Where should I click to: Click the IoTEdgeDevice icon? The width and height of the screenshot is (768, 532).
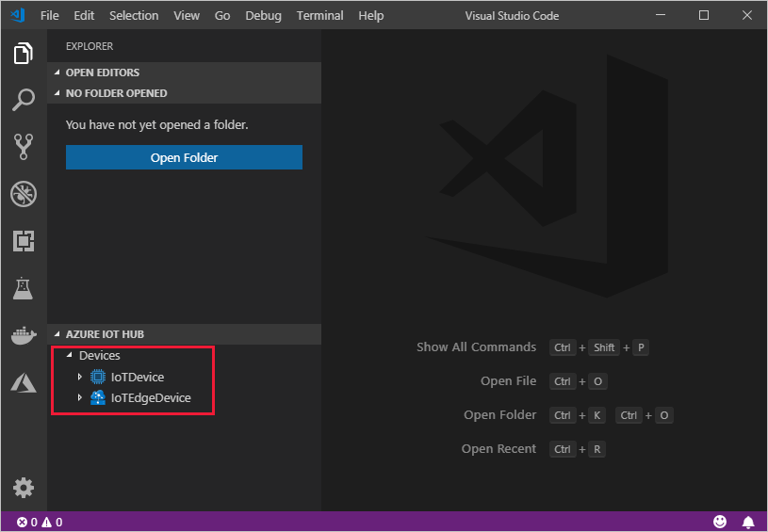pyautogui.click(x=97, y=397)
